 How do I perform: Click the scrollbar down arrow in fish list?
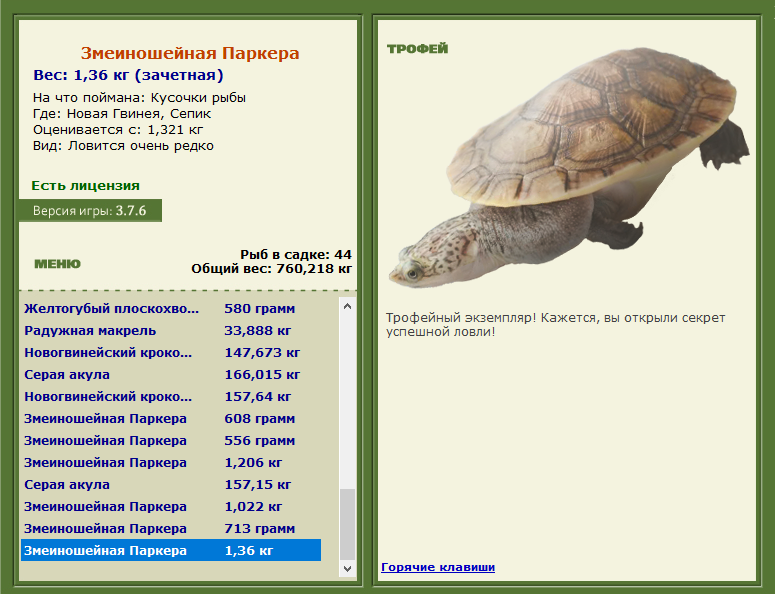point(347,568)
